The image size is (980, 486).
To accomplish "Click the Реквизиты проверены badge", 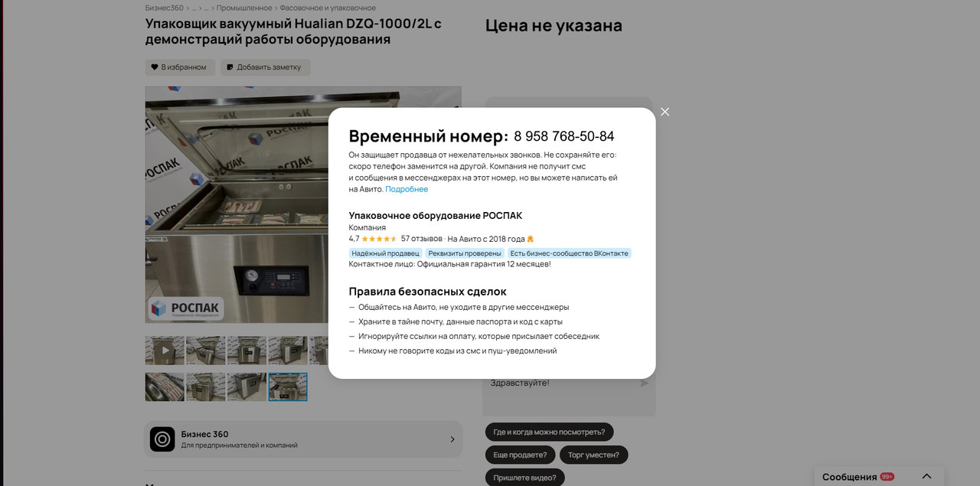I will pos(465,253).
